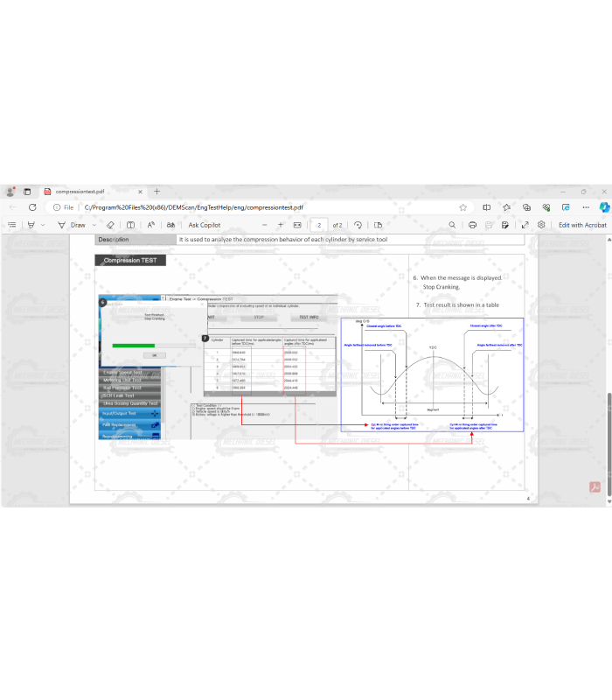Expand the Highlight tool dropdown arrow
Screen dimensions: 612x700
44,225
